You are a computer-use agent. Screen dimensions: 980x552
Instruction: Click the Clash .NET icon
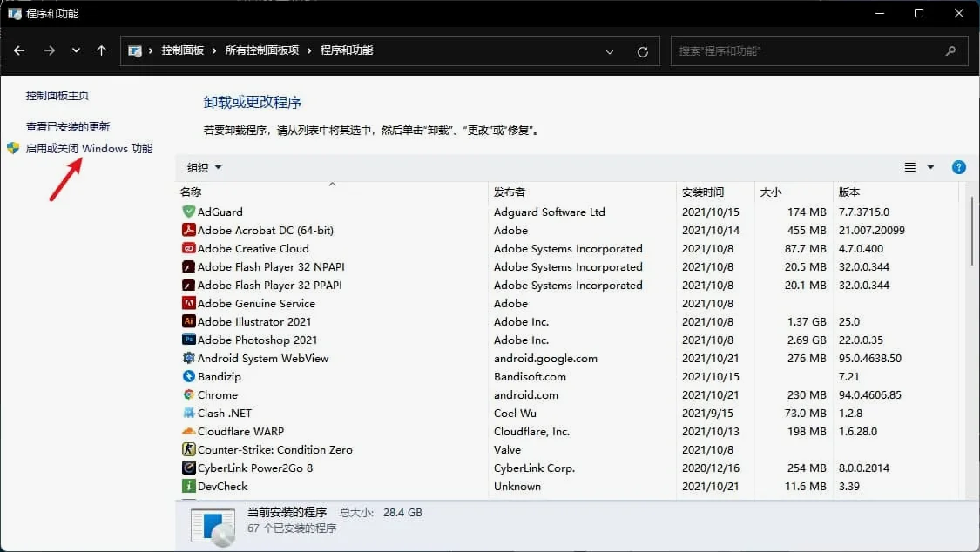pyautogui.click(x=188, y=413)
